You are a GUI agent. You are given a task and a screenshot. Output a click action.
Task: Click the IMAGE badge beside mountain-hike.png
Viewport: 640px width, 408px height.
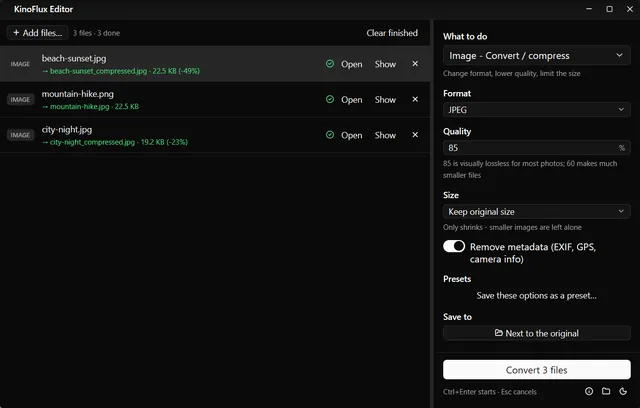tap(20, 100)
